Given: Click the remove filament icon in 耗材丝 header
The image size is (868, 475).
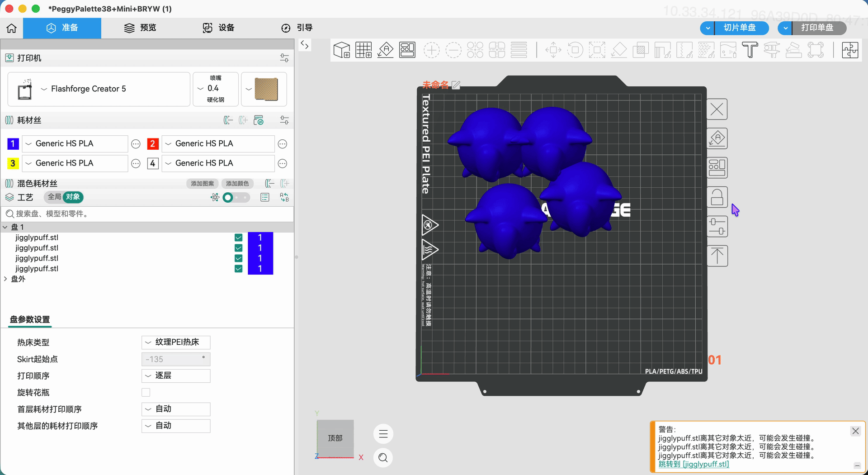Looking at the screenshot, I should pyautogui.click(x=228, y=120).
